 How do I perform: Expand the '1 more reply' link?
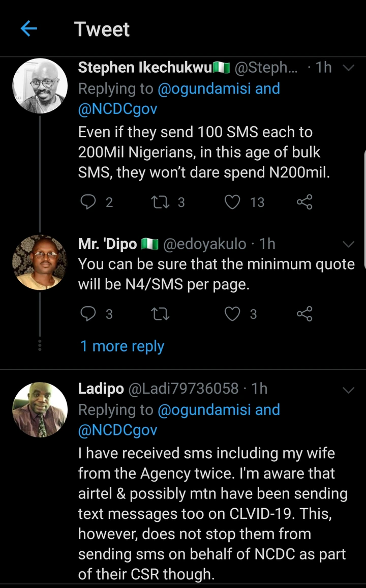tap(122, 346)
